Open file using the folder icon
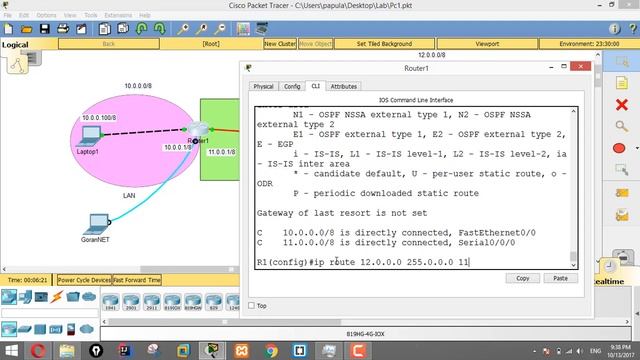 point(27,29)
